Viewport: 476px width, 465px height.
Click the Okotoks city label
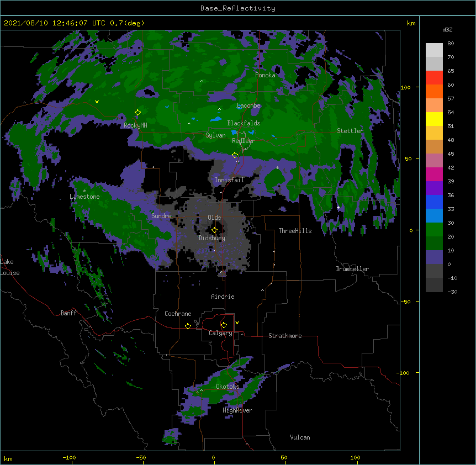pos(228,387)
